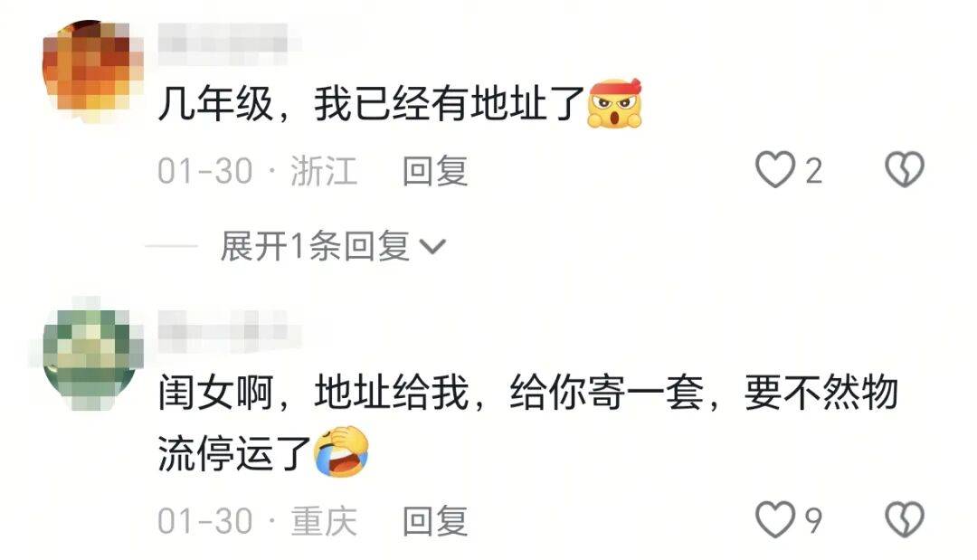The height and width of the screenshot is (560, 977).
Task: Click the like count 9
Action: (813, 521)
